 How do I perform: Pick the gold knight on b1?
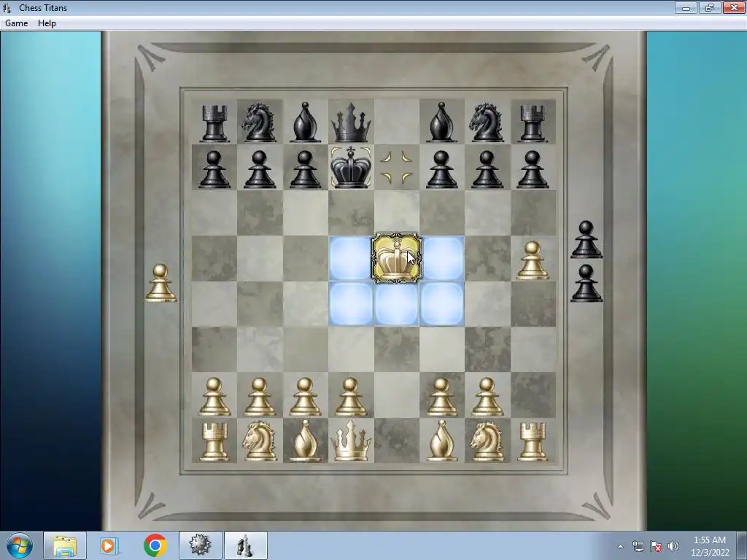coord(260,441)
